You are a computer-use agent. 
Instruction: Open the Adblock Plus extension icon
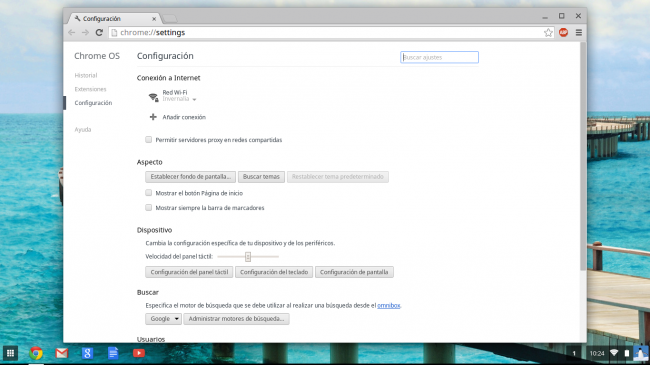click(563, 32)
